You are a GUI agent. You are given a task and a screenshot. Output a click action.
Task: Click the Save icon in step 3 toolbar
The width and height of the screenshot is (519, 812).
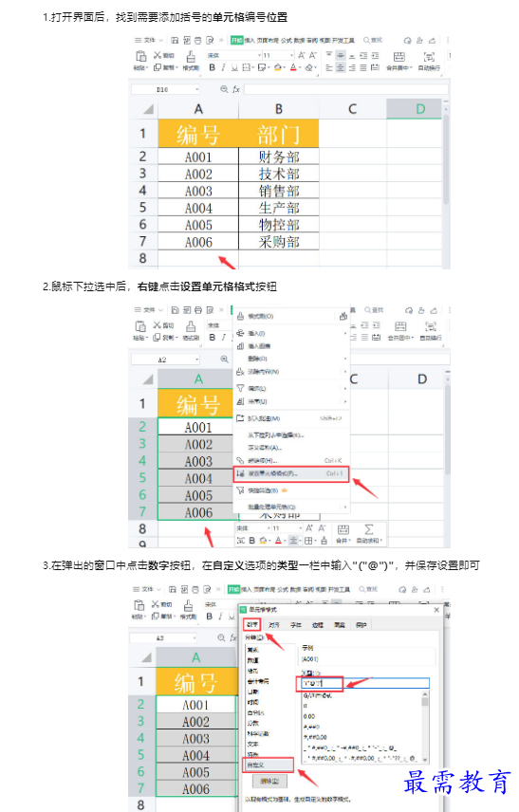173,589
